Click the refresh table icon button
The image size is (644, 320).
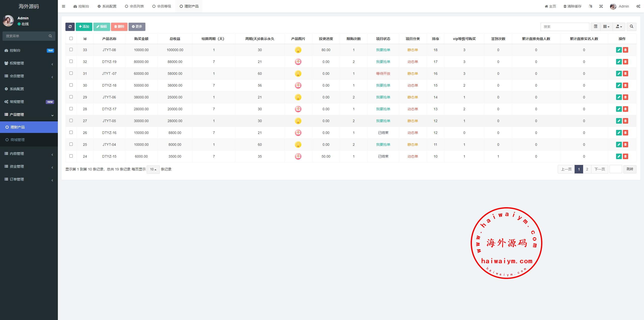[x=70, y=27]
